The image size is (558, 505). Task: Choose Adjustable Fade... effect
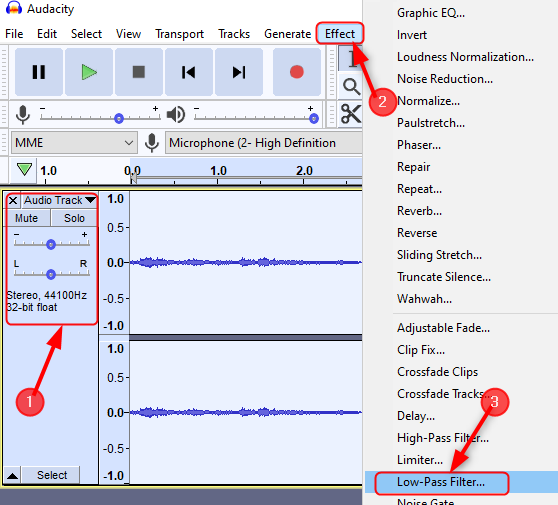click(443, 328)
